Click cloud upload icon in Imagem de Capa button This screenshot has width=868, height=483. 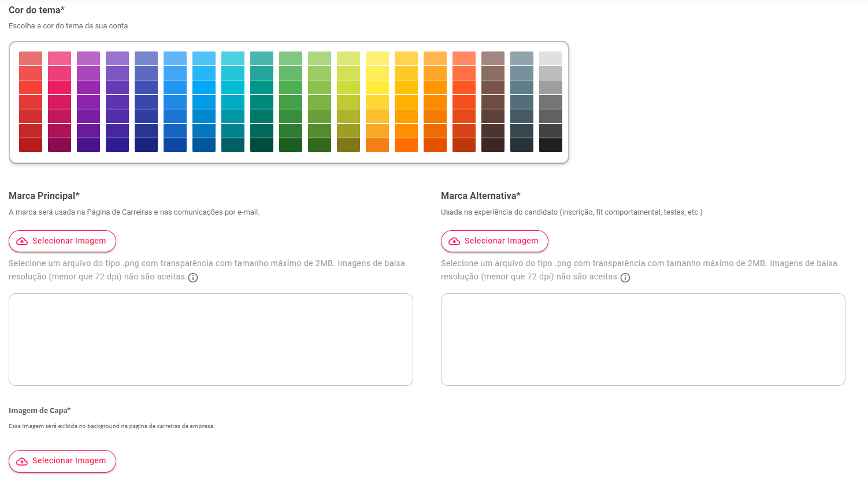pos(22,461)
